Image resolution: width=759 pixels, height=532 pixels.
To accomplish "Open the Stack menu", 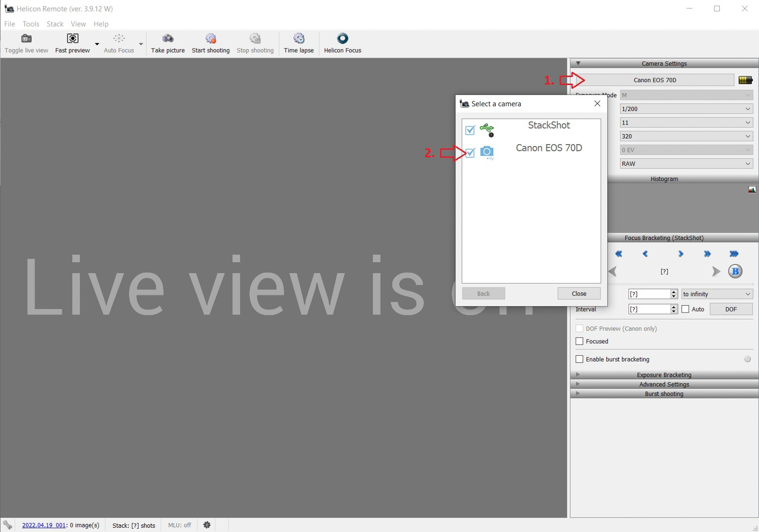I will (x=55, y=24).
